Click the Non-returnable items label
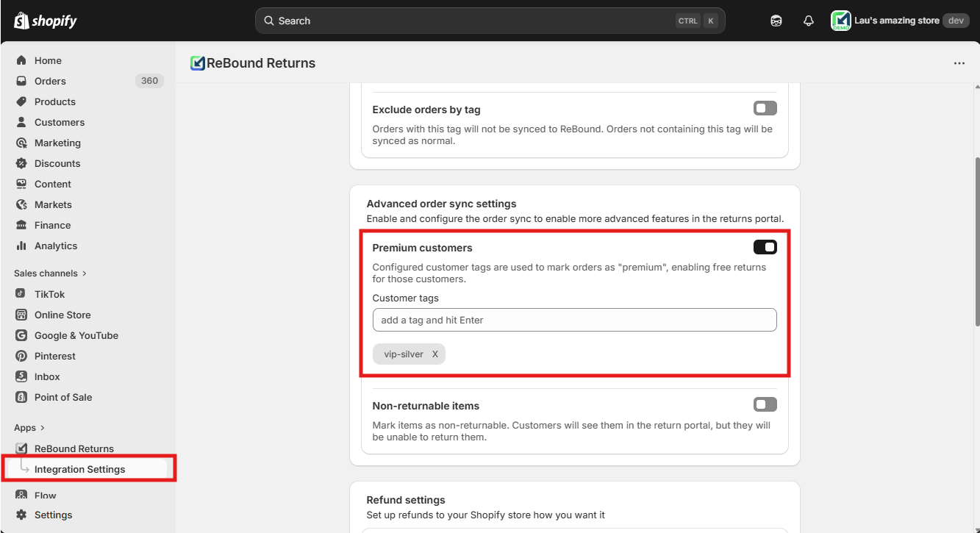980x533 pixels. [426, 406]
